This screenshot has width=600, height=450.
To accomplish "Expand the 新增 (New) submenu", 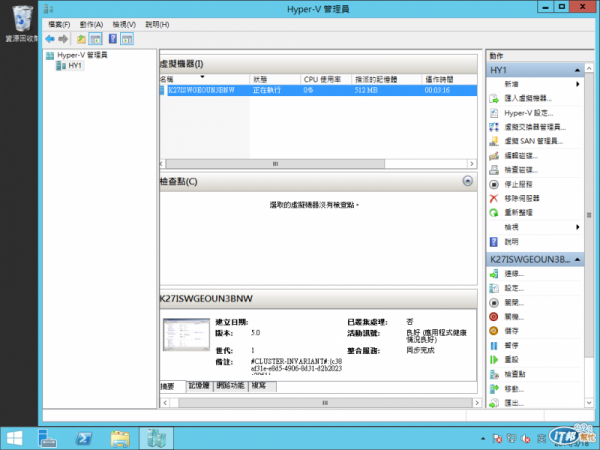I will [x=578, y=84].
